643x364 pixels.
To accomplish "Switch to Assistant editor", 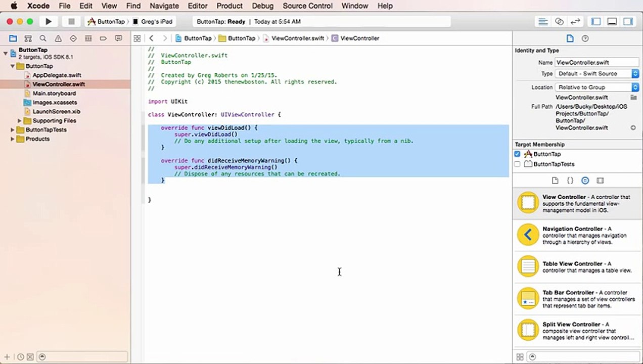I will pyautogui.click(x=559, y=22).
